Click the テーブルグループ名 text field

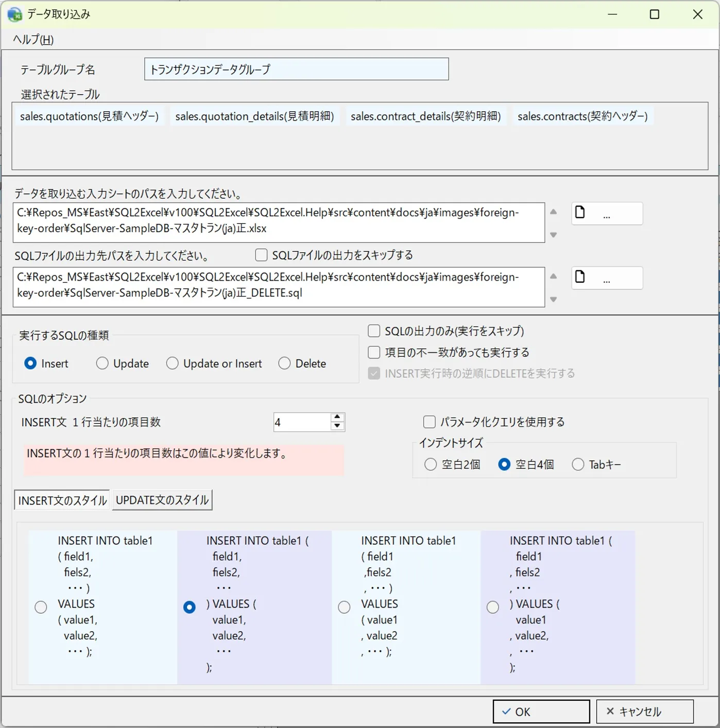[x=296, y=69]
